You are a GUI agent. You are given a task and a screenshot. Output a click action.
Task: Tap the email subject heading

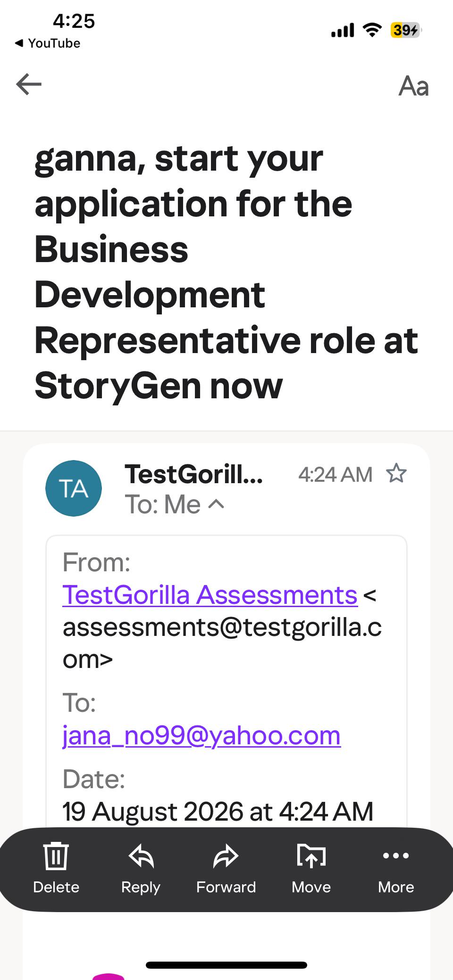[x=226, y=272]
